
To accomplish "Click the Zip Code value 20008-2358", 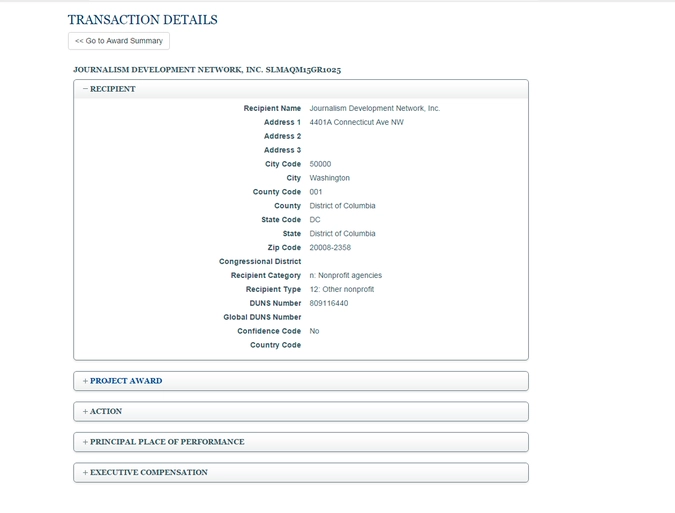I will click(x=330, y=248).
